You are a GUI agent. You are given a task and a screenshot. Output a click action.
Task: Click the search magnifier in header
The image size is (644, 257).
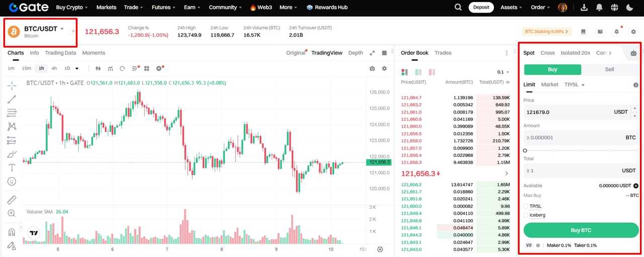458,8
